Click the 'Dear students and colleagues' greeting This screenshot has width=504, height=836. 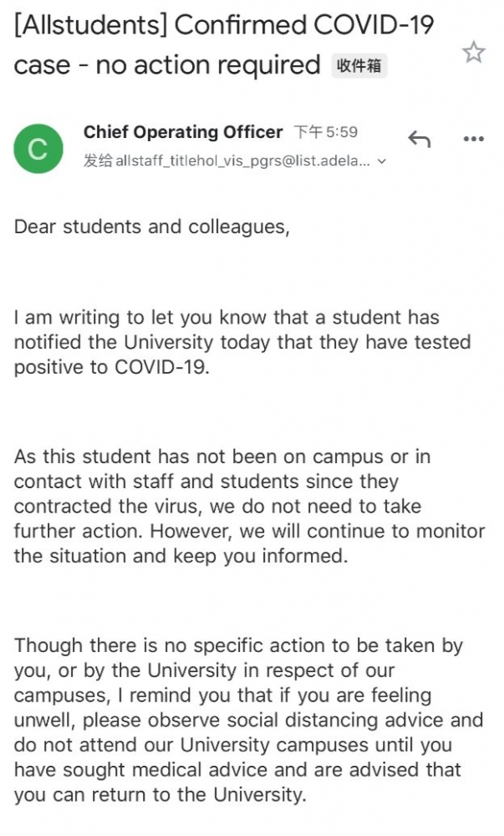pyautogui.click(x=151, y=227)
